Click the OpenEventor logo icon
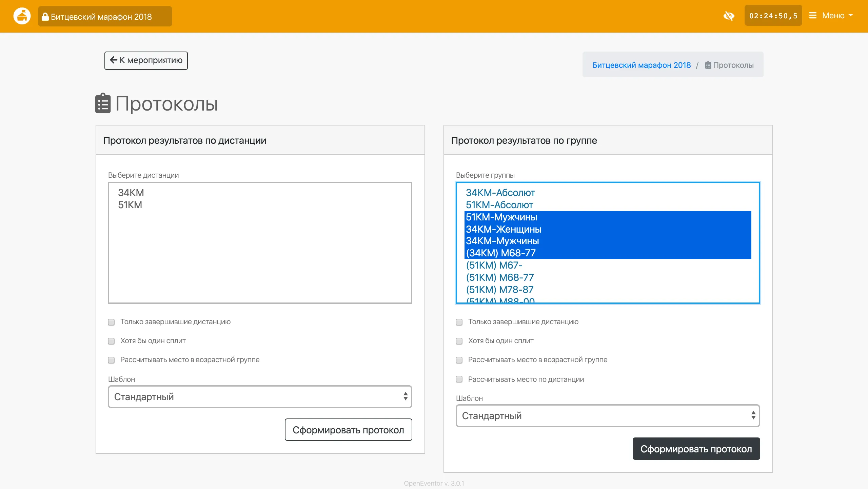The image size is (868, 489). click(22, 16)
